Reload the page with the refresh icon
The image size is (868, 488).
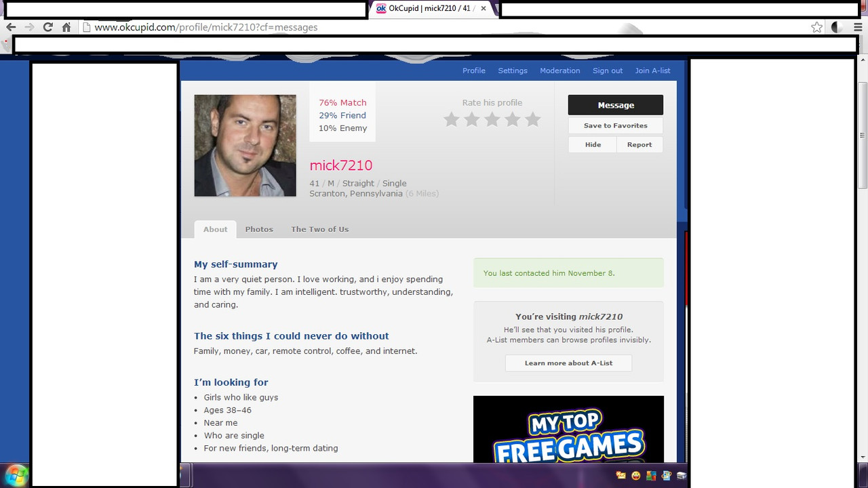[47, 27]
